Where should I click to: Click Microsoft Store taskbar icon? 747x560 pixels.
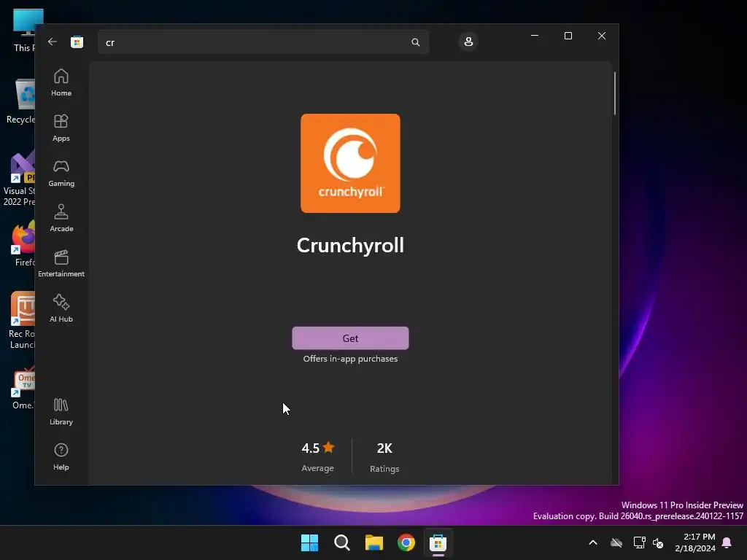tap(438, 542)
